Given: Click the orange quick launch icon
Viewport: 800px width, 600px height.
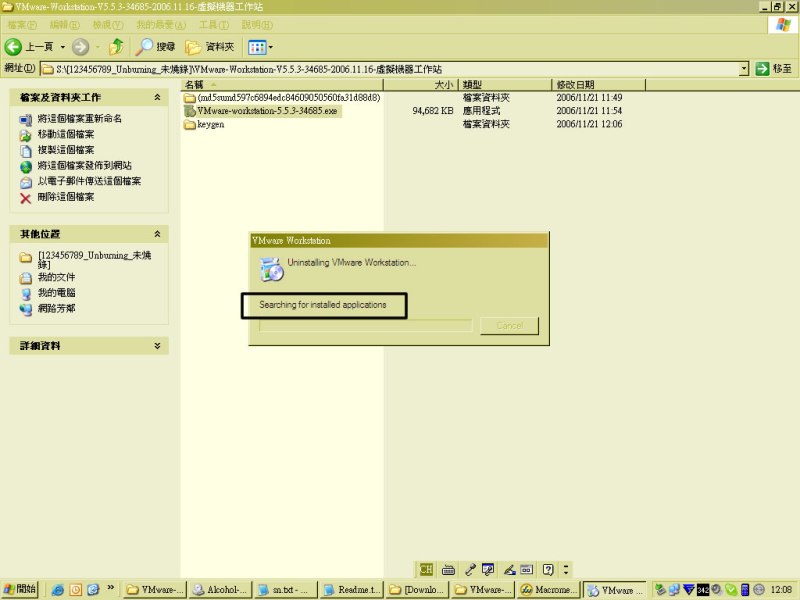Looking at the screenshot, I should 76,590.
